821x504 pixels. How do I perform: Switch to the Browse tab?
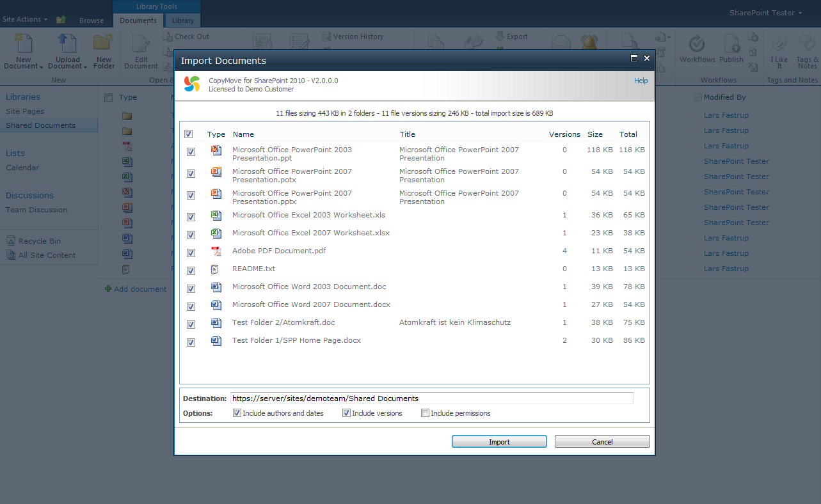coord(92,20)
